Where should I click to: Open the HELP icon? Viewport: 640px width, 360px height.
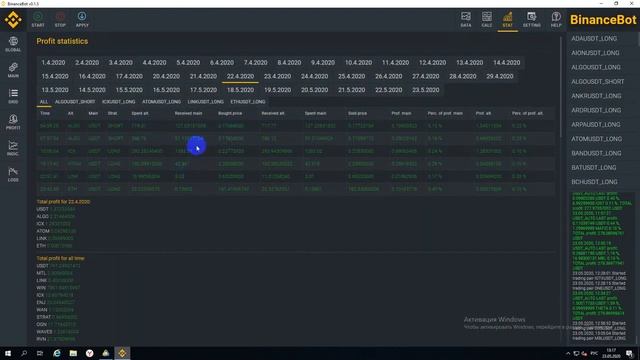click(556, 19)
